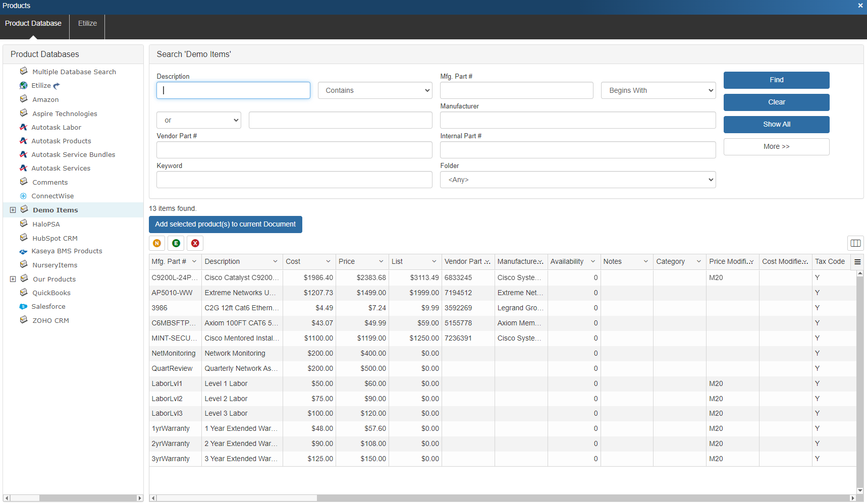Select the Product Database tab

(x=33, y=24)
